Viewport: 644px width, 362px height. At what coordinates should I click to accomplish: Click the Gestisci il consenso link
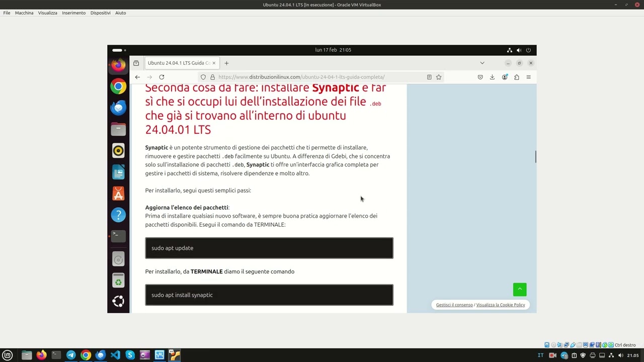(x=454, y=305)
